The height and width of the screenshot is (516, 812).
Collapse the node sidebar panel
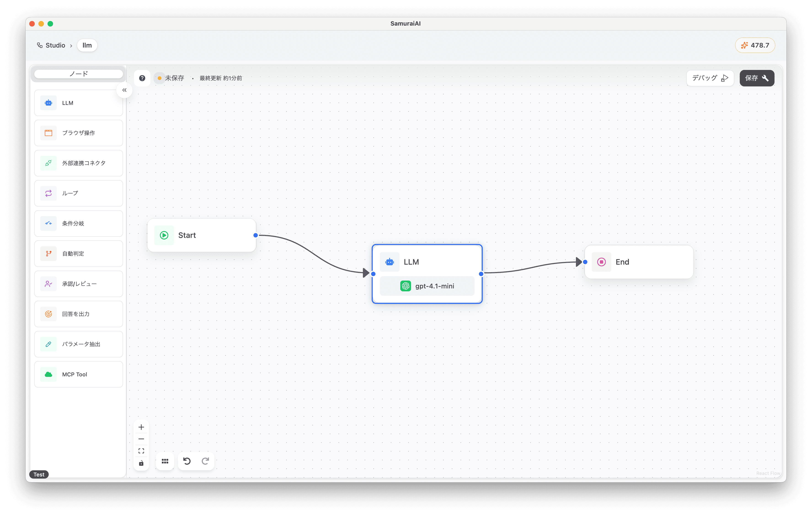124,90
